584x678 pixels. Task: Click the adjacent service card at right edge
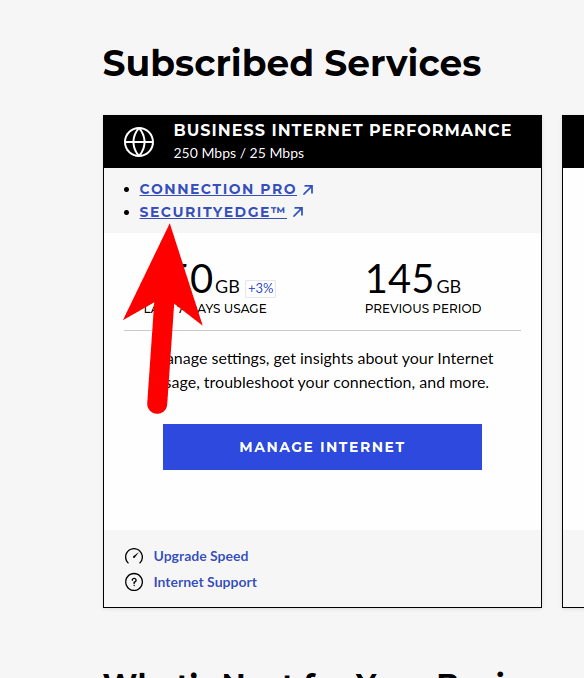[x=573, y=361]
